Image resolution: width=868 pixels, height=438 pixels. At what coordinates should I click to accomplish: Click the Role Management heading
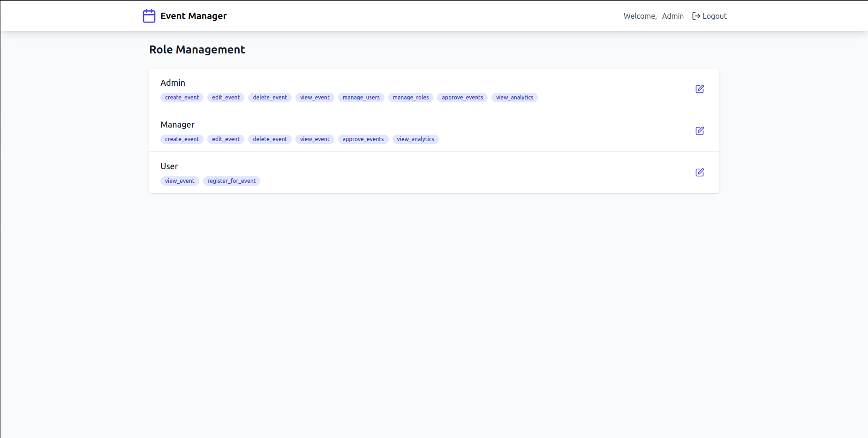coord(197,50)
